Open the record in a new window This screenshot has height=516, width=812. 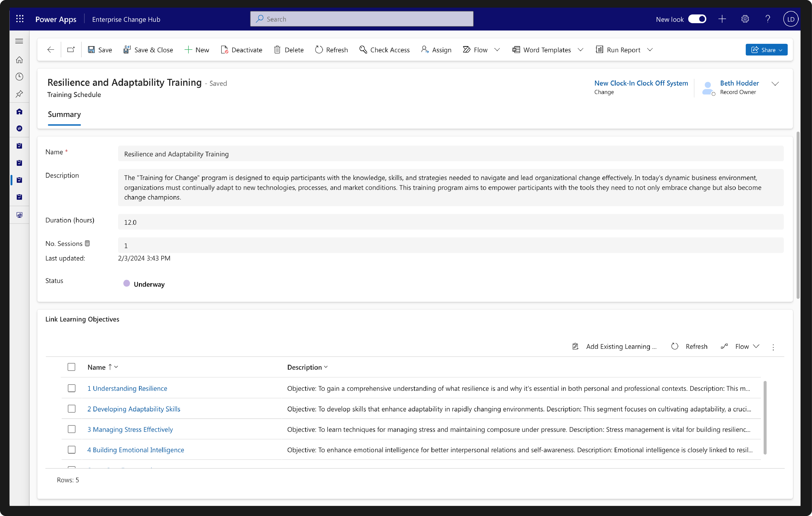point(71,50)
